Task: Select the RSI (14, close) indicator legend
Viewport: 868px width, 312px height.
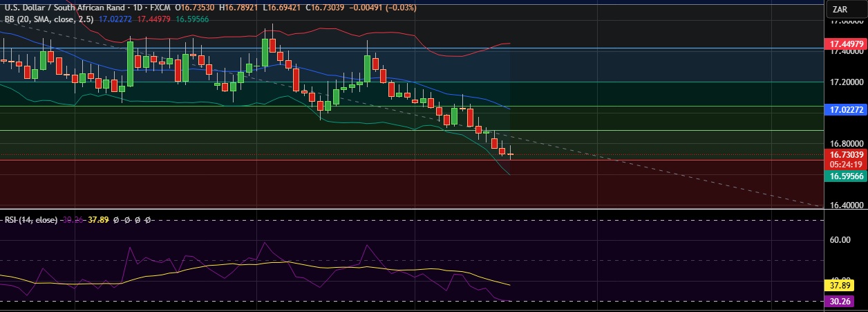Action: point(30,219)
